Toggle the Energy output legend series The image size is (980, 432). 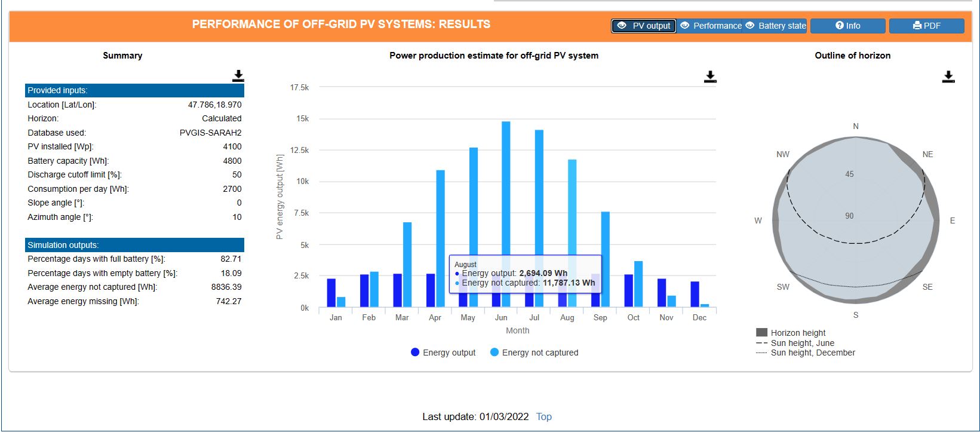[x=443, y=353]
